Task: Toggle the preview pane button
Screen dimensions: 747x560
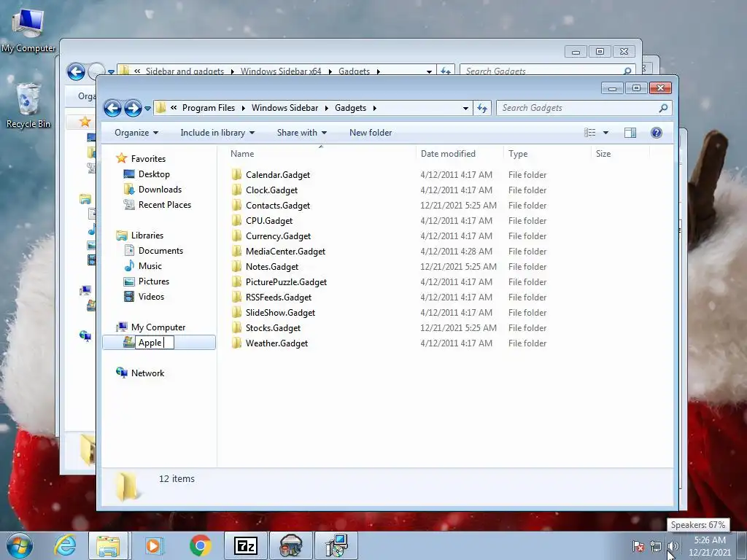Action: coord(630,133)
